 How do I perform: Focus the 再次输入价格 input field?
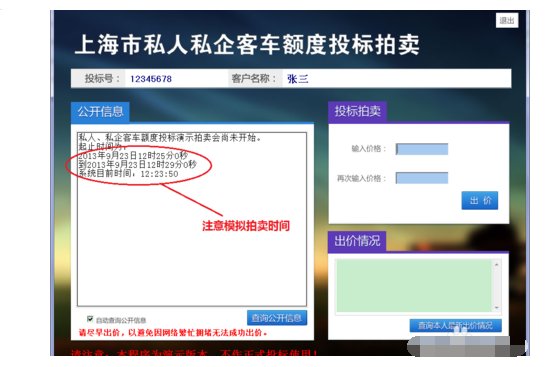(x=422, y=178)
